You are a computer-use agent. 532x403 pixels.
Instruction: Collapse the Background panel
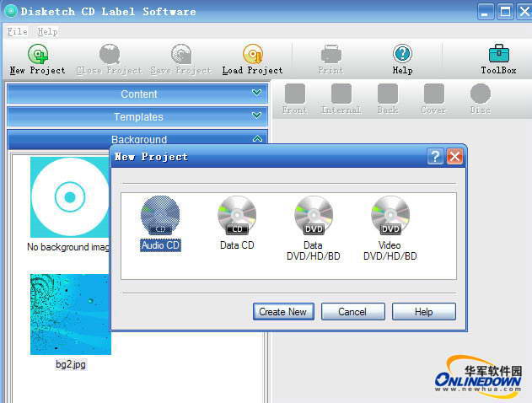[137, 139]
